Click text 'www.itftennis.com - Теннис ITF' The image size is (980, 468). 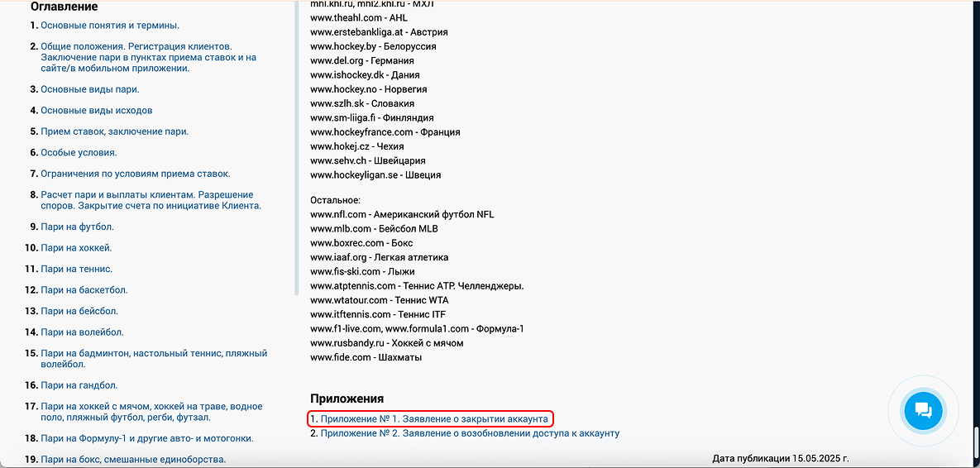(378, 315)
